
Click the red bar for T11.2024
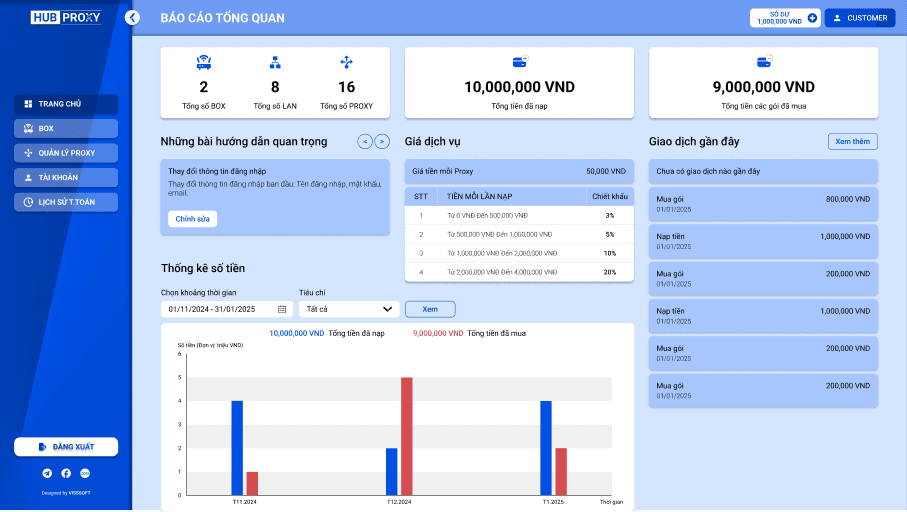click(x=252, y=483)
